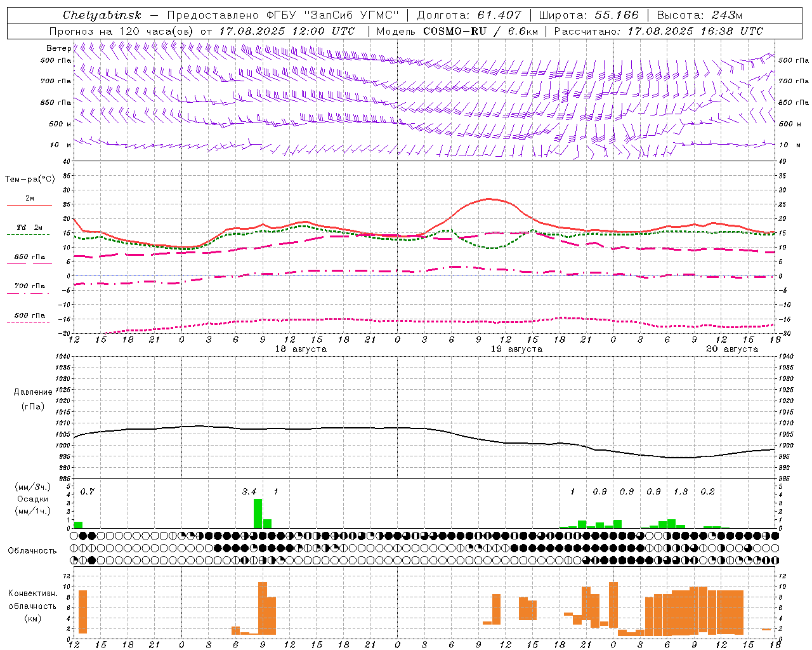Click the Td 2м dew point legend
The height and width of the screenshot is (650, 812).
point(29,227)
